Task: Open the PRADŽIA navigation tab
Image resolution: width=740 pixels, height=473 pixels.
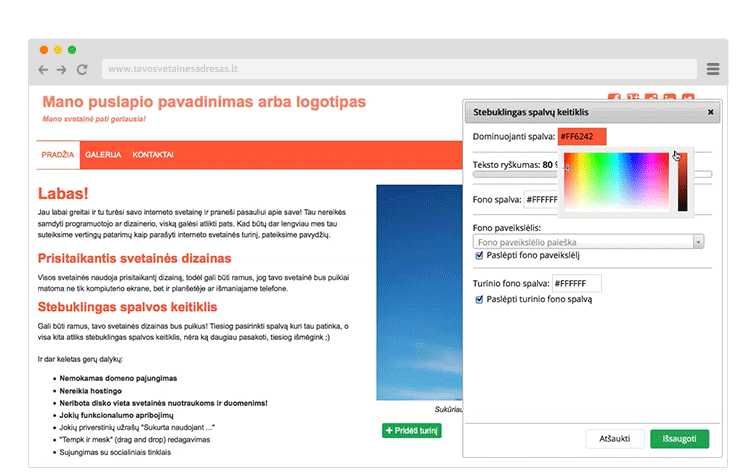Action: [58, 155]
